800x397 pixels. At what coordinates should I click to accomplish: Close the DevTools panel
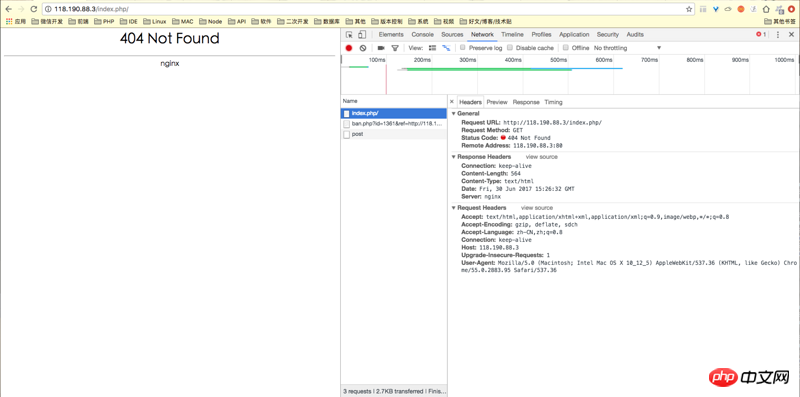click(x=791, y=35)
